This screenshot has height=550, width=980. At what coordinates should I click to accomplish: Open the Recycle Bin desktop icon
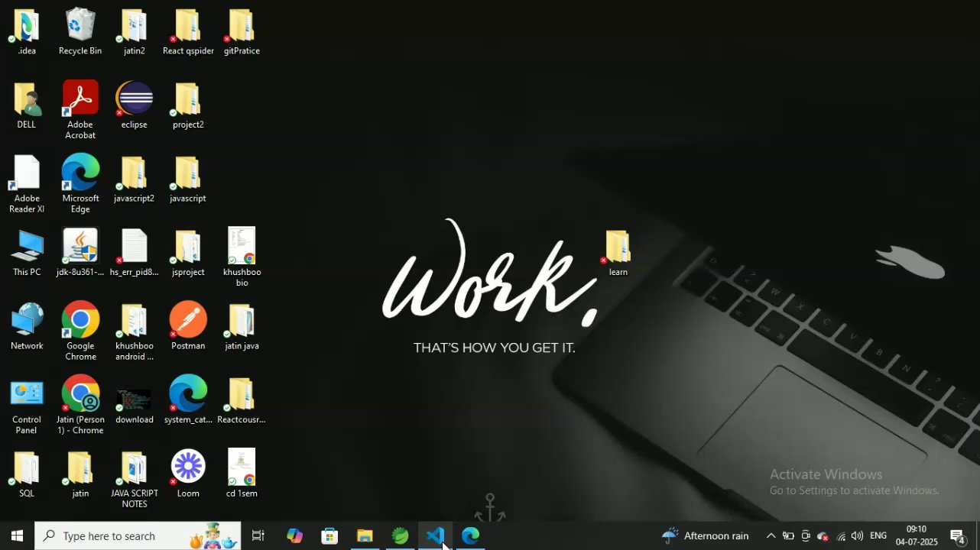[80, 32]
